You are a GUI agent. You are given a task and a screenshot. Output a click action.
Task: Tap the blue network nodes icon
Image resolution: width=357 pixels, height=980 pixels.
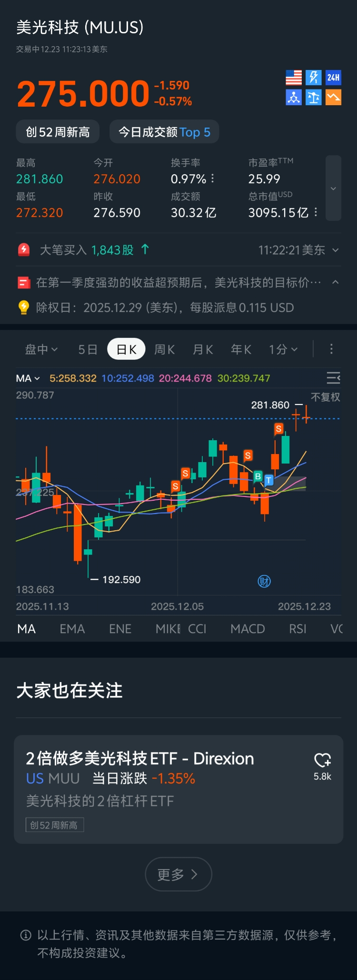(x=294, y=98)
